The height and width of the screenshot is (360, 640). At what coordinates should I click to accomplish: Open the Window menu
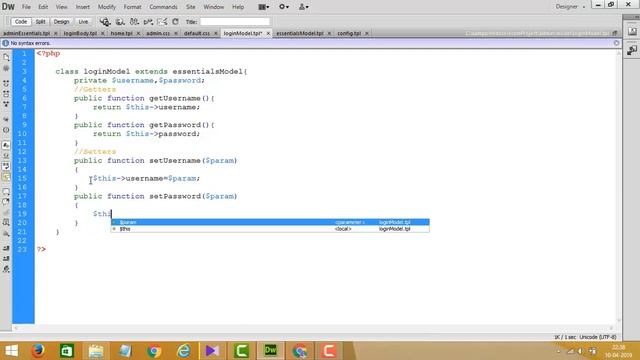pos(213,7)
